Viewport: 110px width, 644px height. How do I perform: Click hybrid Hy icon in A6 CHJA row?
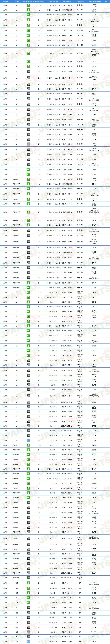pyautogui.click(x=28, y=440)
